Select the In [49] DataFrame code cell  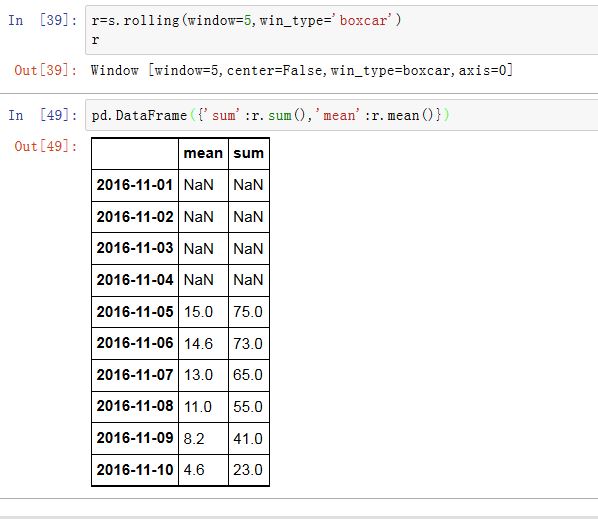click(x=342, y=115)
